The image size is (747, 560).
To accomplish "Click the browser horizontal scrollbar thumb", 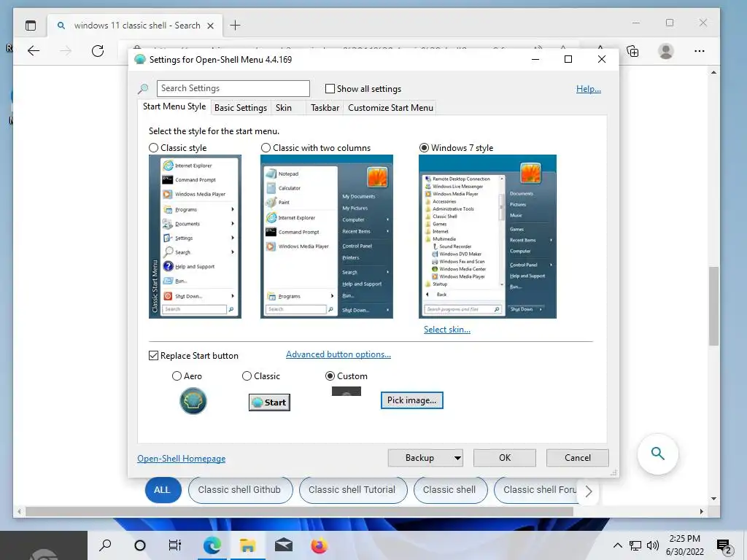I will 299,511.
